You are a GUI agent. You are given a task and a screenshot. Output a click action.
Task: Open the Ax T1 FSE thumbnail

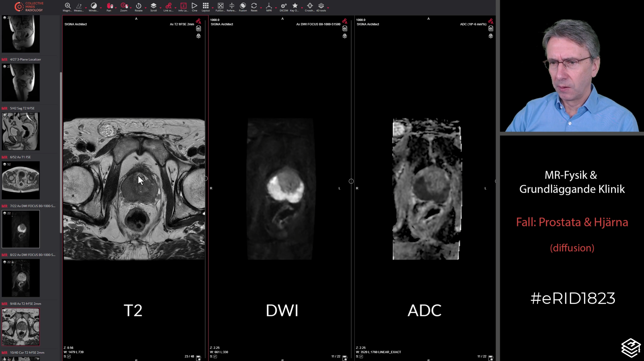coord(21,180)
